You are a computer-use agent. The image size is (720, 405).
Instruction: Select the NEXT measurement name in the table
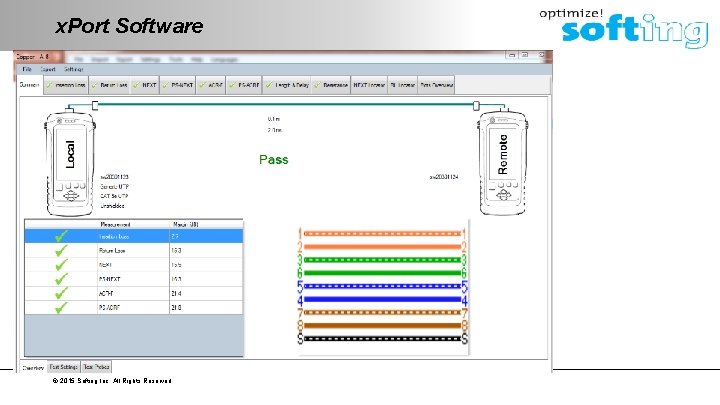105,265
